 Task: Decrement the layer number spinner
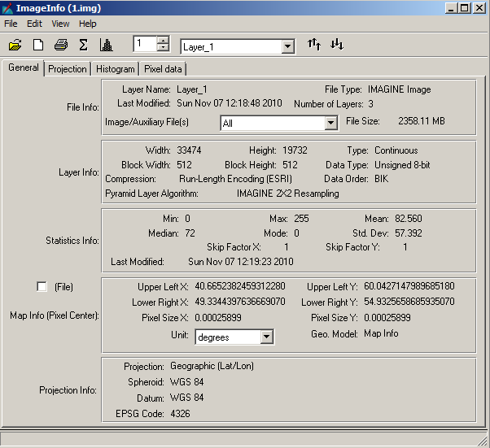163,49
